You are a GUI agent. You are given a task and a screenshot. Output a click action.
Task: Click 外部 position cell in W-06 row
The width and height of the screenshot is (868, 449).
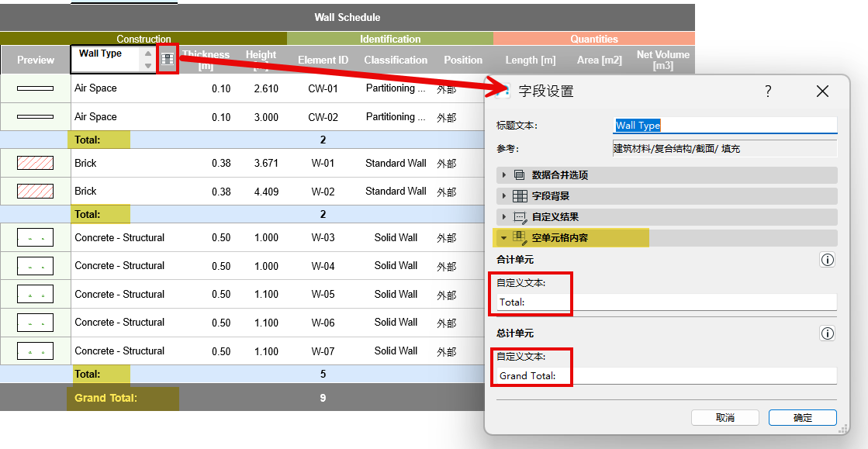[446, 323]
